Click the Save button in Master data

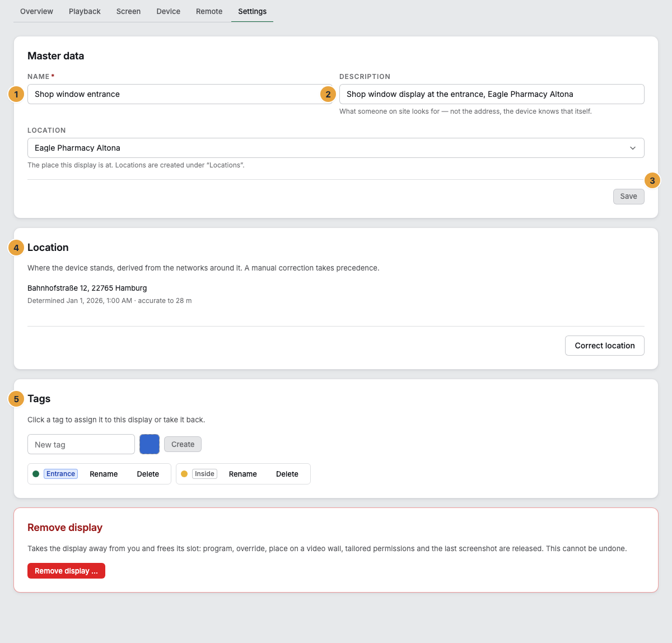[x=628, y=197]
